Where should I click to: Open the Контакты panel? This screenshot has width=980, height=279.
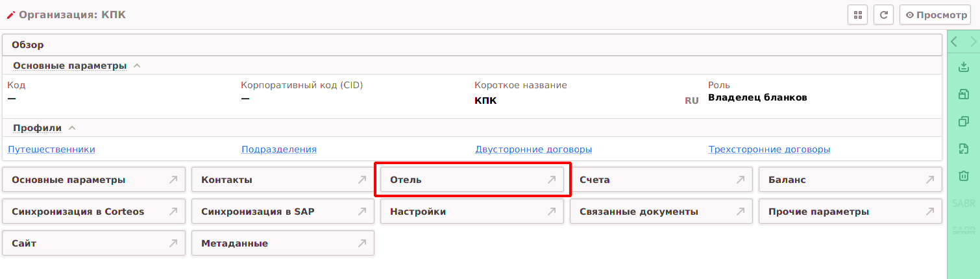coord(282,180)
